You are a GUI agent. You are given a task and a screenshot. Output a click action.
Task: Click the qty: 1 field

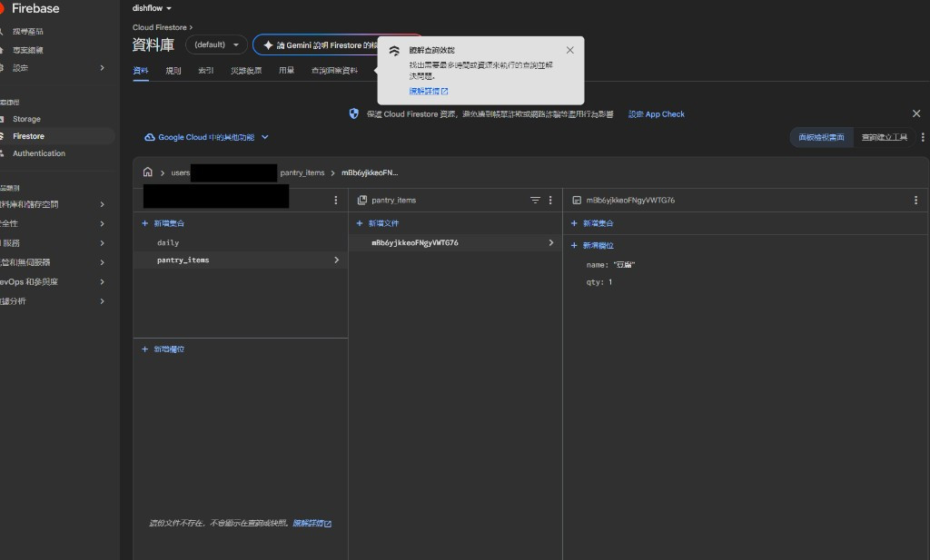[599, 282]
